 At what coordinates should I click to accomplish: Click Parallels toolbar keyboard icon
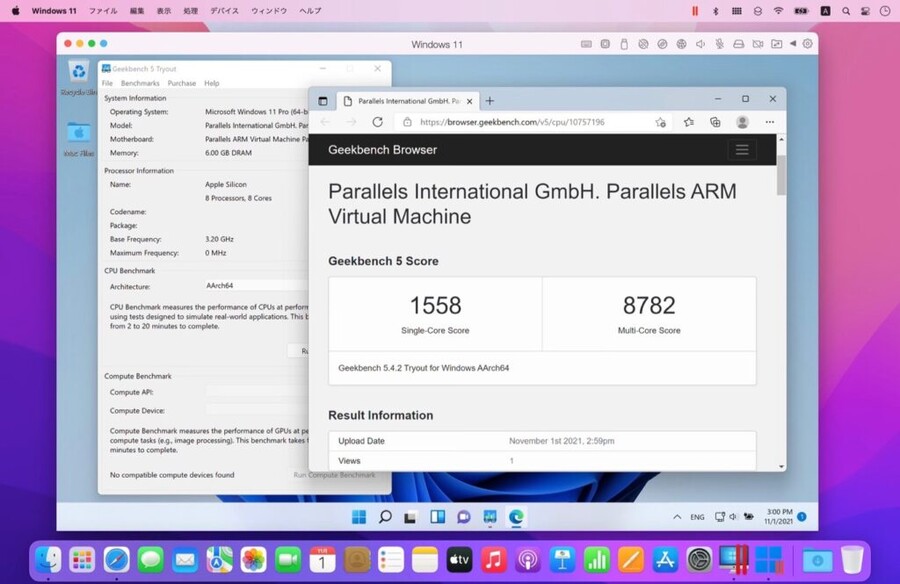pos(586,44)
